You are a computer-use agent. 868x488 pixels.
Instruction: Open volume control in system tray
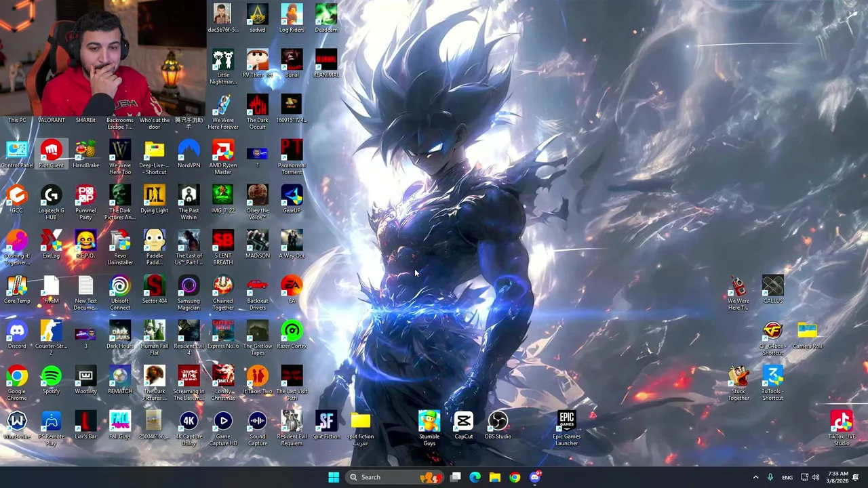(815, 477)
